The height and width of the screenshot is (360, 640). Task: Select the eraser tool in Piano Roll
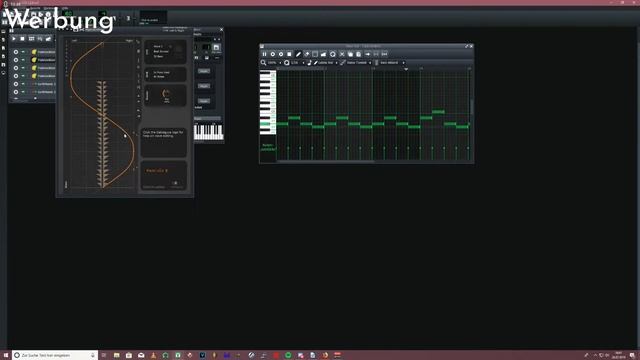307,54
